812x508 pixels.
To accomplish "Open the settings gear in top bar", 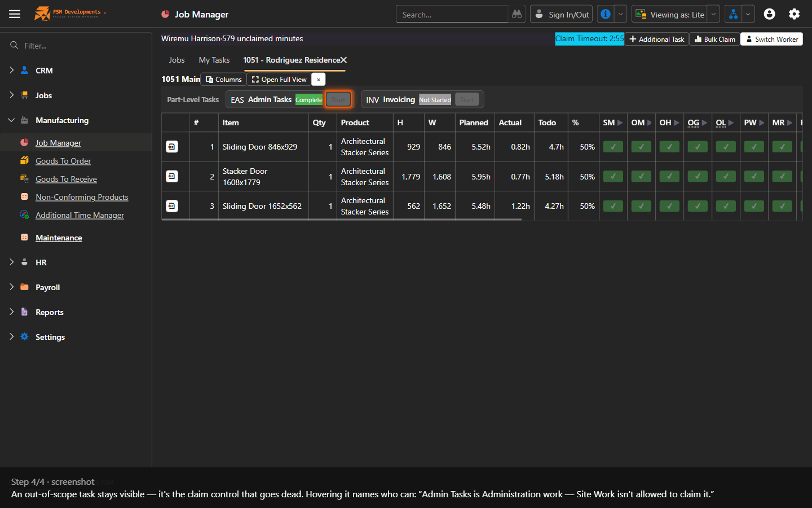I will coord(794,14).
